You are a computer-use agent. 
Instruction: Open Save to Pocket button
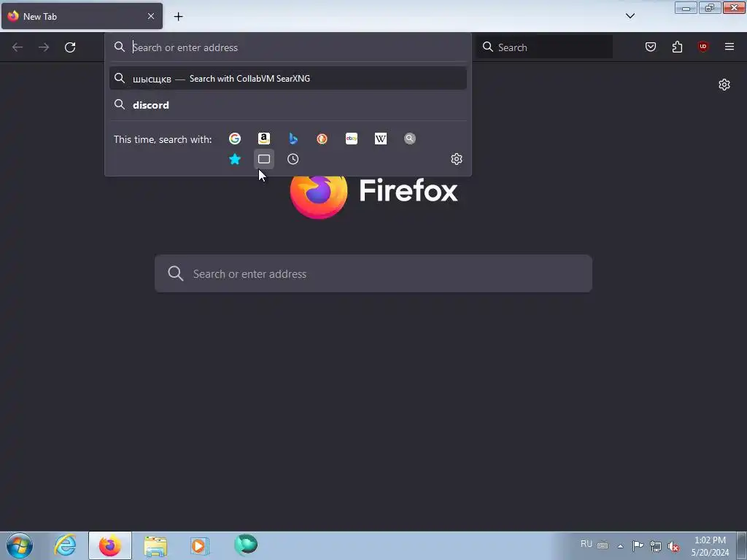pos(651,47)
